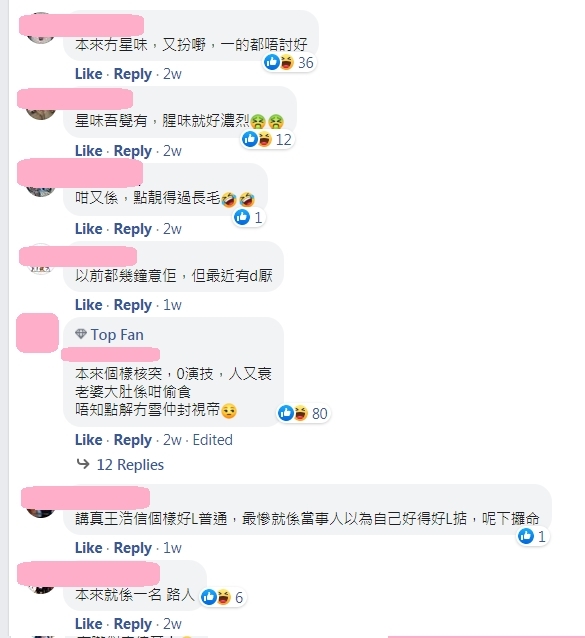Reply to the 王浩信個樣 comment
This screenshot has width=585, height=638.
133,548
